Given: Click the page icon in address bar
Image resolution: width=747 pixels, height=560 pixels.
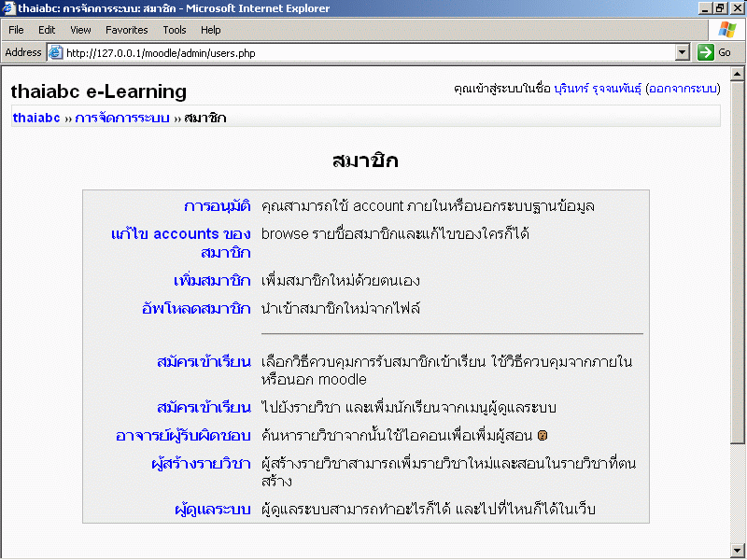Looking at the screenshot, I should (x=55, y=53).
